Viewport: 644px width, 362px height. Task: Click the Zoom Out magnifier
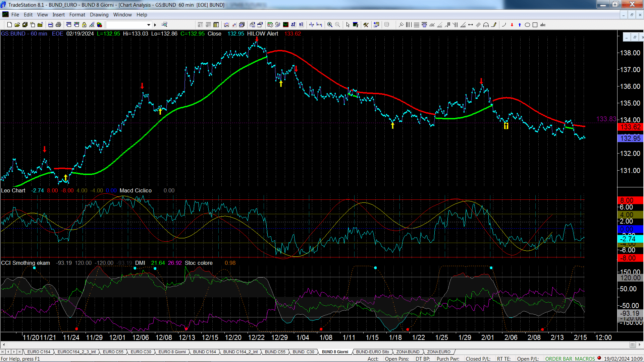[337, 25]
